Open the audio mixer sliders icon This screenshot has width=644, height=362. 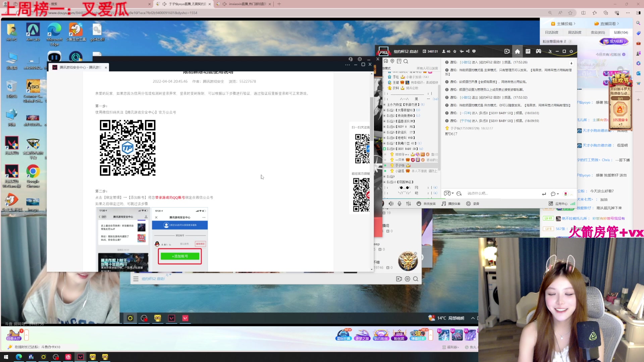click(409, 204)
